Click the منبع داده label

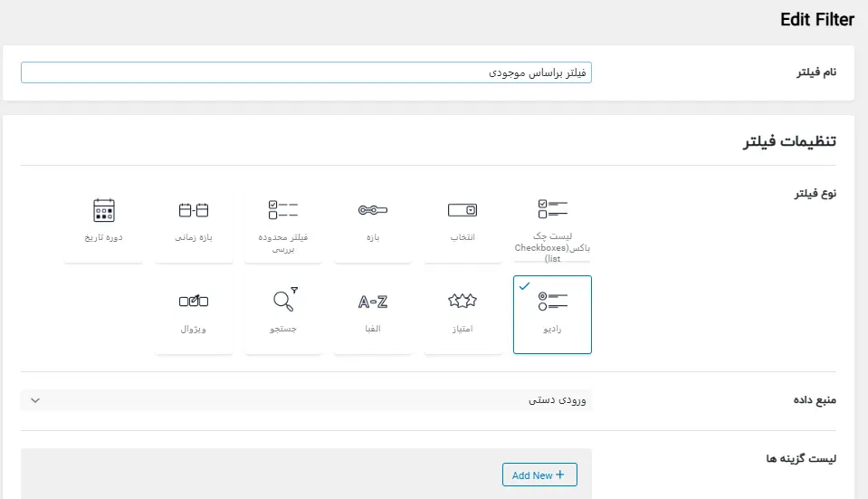815,400
